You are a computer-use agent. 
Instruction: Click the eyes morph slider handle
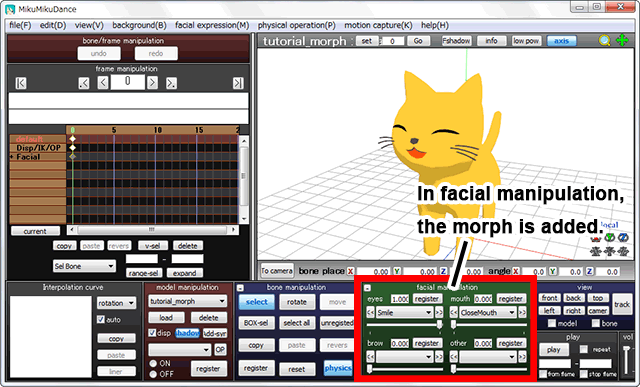[439, 325]
